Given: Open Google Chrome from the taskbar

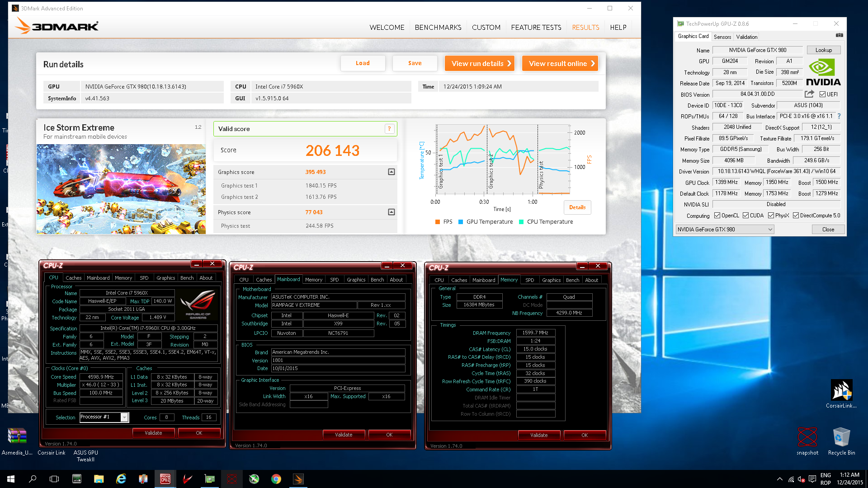Looking at the screenshot, I should pos(276,479).
